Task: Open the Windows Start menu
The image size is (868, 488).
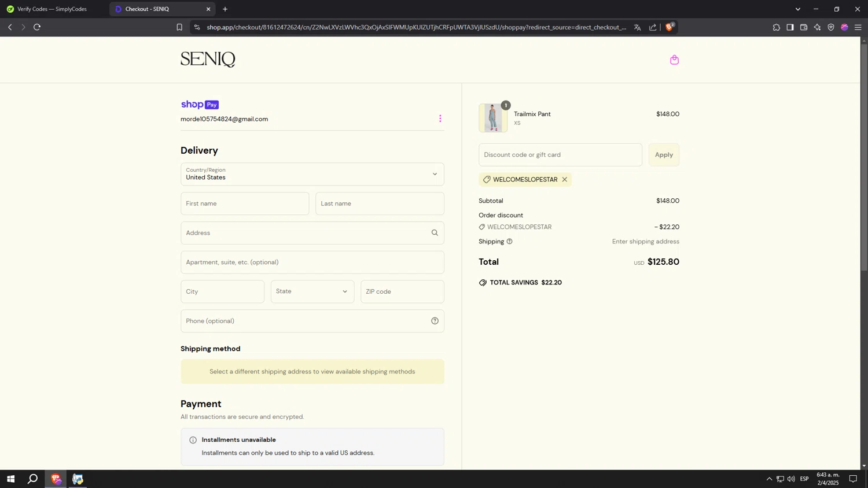Action: (x=10, y=479)
